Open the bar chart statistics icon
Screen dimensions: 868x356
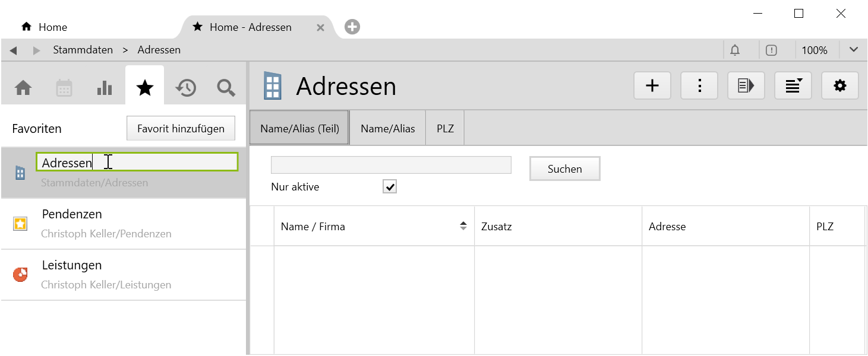click(105, 88)
